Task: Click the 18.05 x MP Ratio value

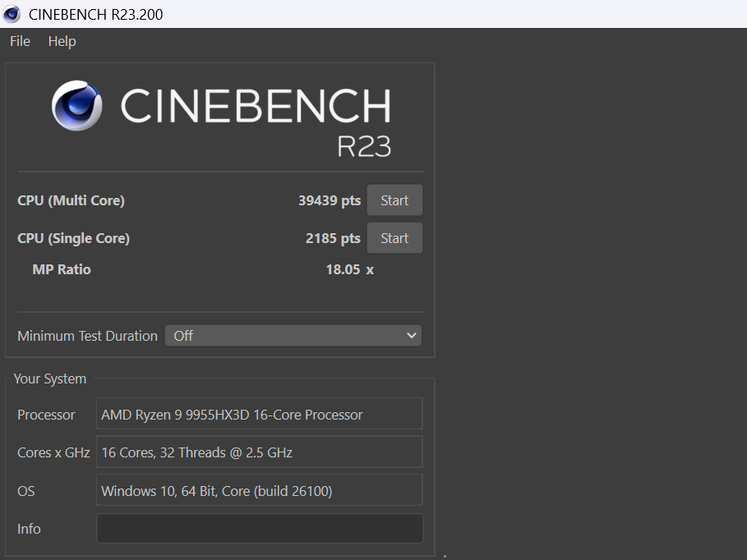Action: pyautogui.click(x=350, y=269)
